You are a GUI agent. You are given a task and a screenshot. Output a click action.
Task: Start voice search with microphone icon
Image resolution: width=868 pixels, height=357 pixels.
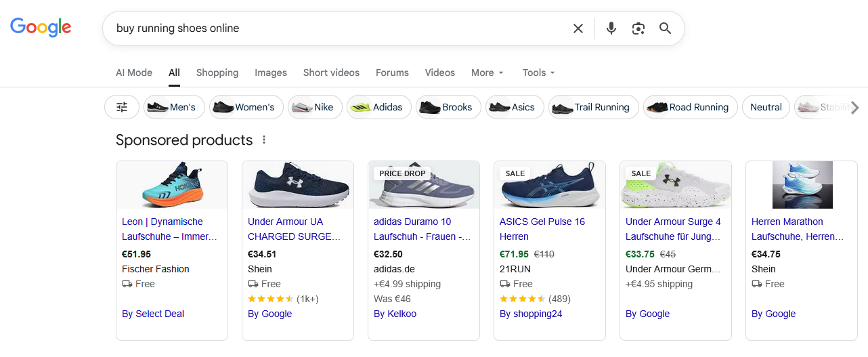pos(611,28)
